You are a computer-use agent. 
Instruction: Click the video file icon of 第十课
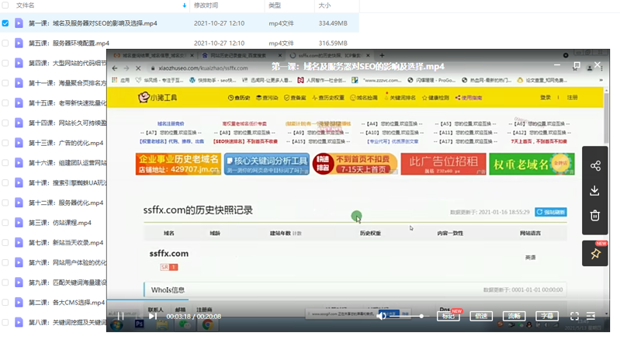tap(19, 182)
